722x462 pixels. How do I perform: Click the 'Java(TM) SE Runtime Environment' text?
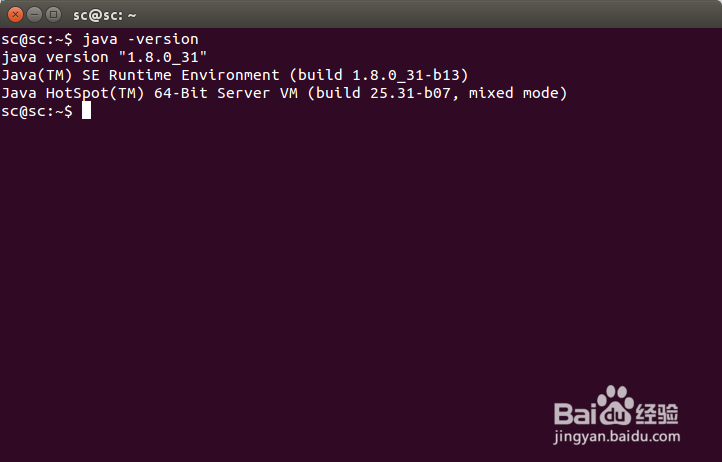pyautogui.click(x=140, y=75)
